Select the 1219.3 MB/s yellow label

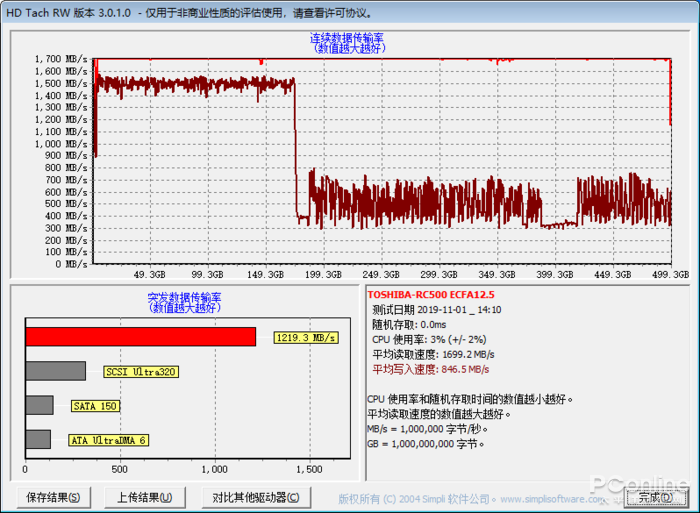(305, 338)
